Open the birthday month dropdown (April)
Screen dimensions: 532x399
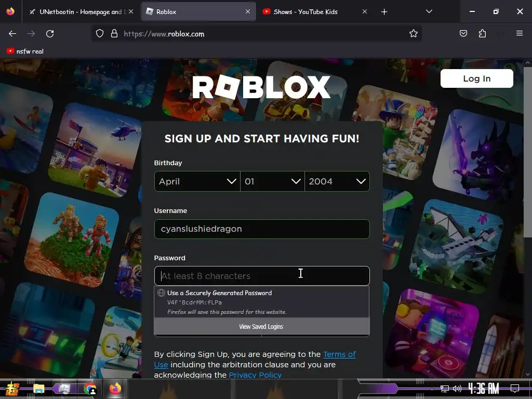point(197,181)
